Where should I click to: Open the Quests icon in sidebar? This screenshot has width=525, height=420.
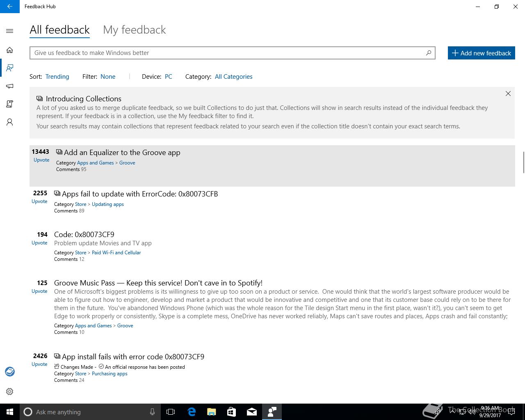10,104
